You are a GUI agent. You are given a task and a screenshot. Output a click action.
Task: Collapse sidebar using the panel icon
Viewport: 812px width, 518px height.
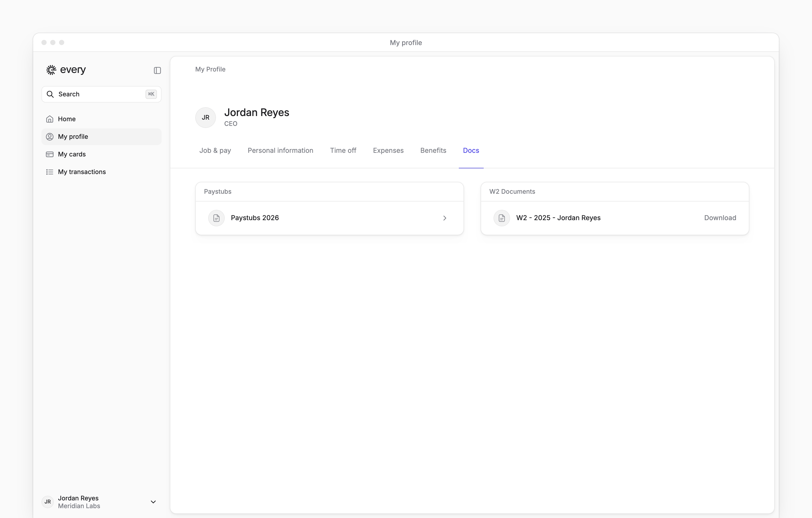[x=157, y=70]
